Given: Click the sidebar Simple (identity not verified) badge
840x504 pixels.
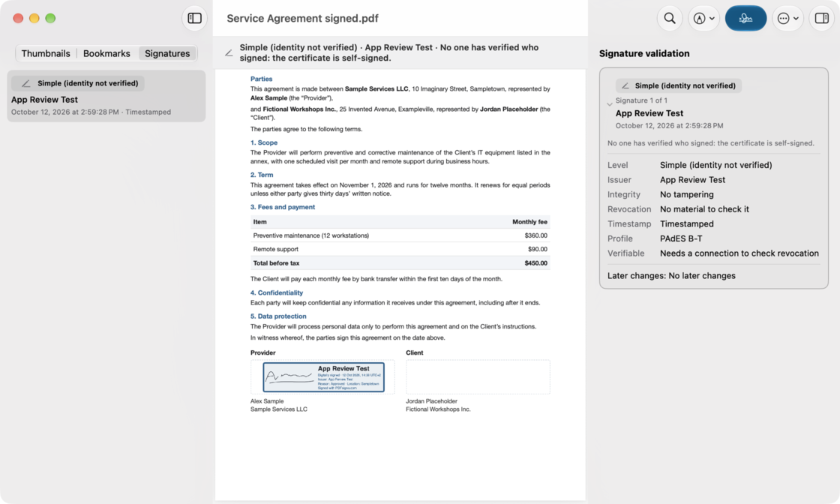Looking at the screenshot, I should [78, 83].
